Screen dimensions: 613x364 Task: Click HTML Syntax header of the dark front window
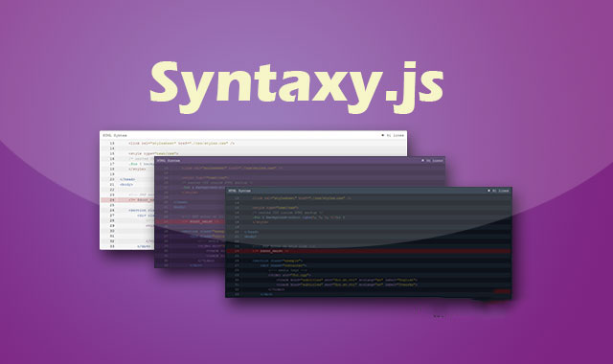tap(239, 191)
